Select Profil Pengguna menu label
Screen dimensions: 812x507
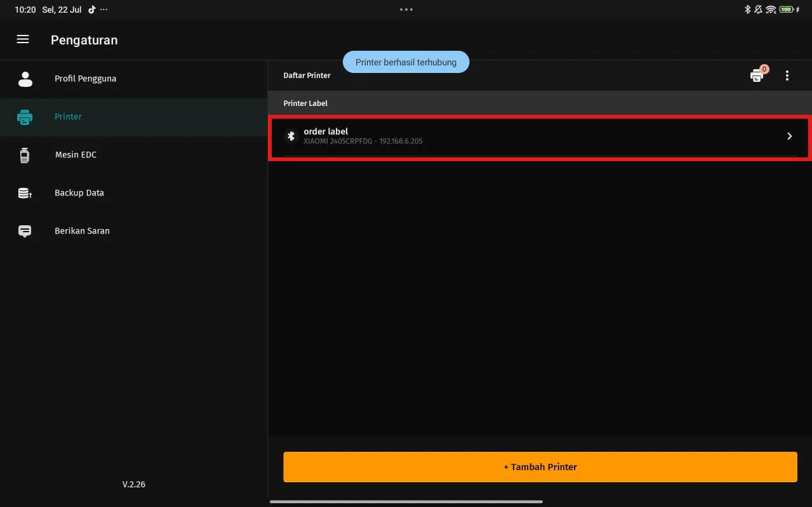pos(85,79)
